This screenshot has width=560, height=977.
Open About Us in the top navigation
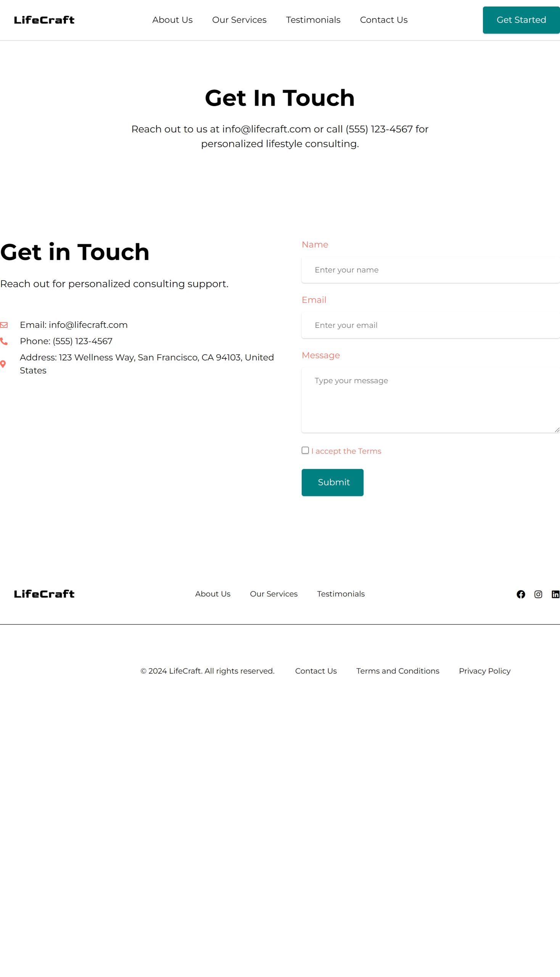click(172, 20)
